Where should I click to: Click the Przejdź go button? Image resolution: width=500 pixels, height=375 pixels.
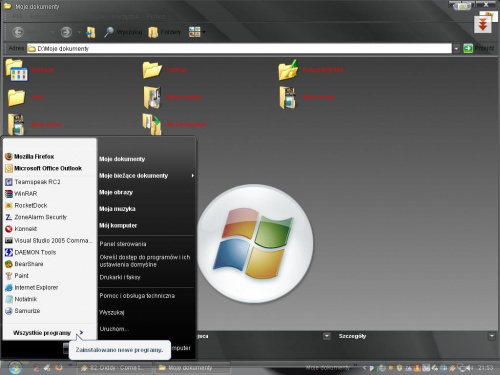[x=479, y=49]
